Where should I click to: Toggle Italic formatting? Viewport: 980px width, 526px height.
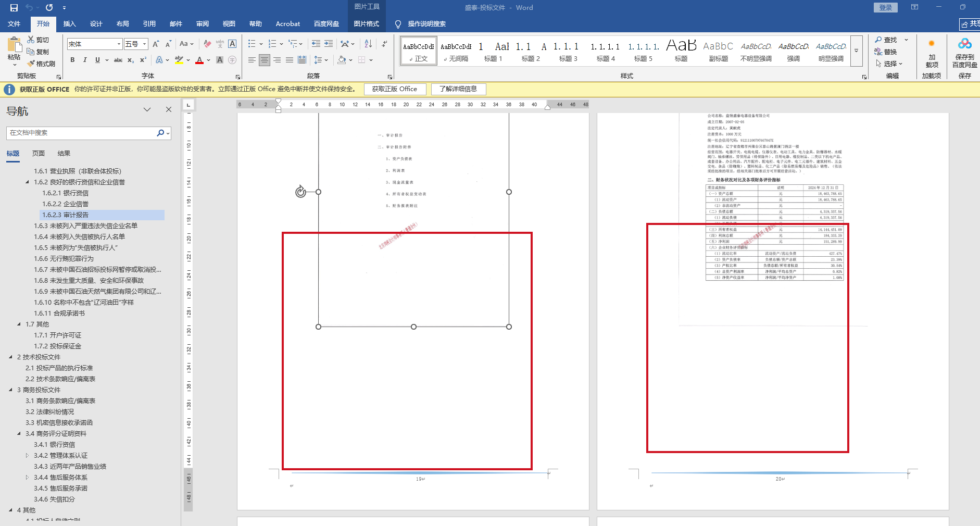85,60
